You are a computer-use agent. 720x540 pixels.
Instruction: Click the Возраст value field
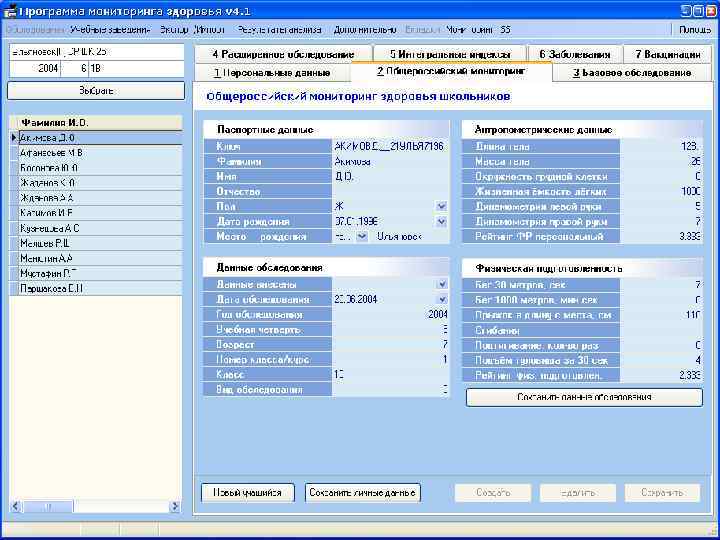click(390, 344)
